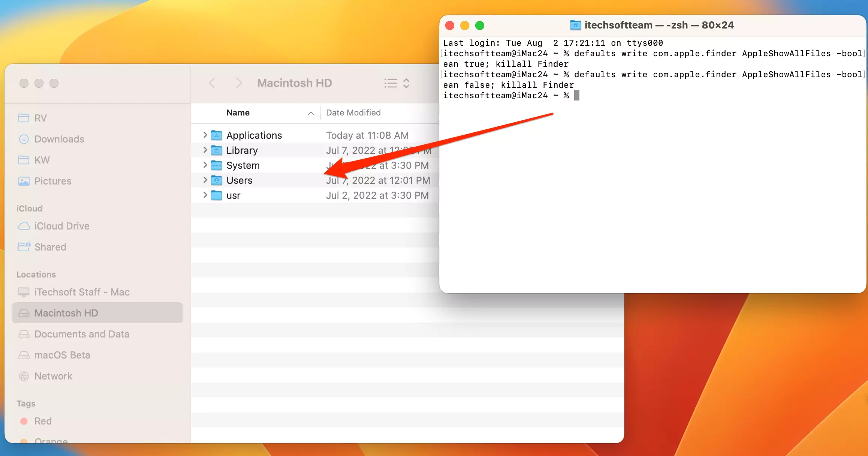
Task: Expand the usr folder
Action: click(205, 195)
